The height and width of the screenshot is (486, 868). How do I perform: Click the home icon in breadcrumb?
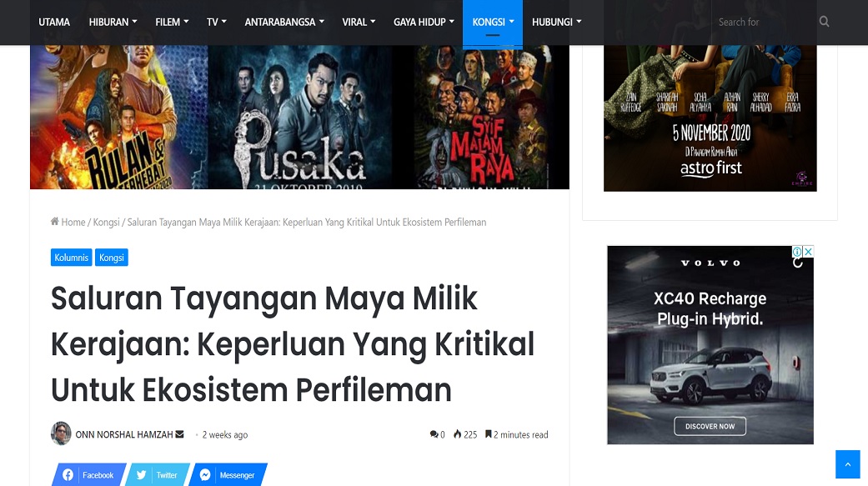tap(55, 222)
